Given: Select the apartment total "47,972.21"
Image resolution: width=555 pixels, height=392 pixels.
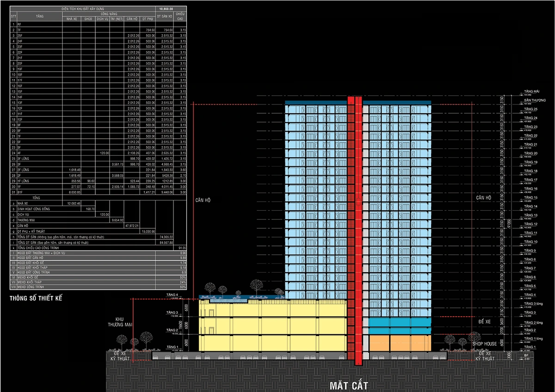Looking at the screenshot, I should [132, 226].
